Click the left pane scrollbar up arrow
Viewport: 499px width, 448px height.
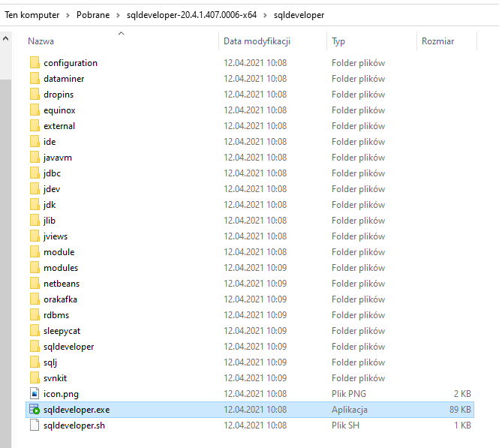point(6,38)
